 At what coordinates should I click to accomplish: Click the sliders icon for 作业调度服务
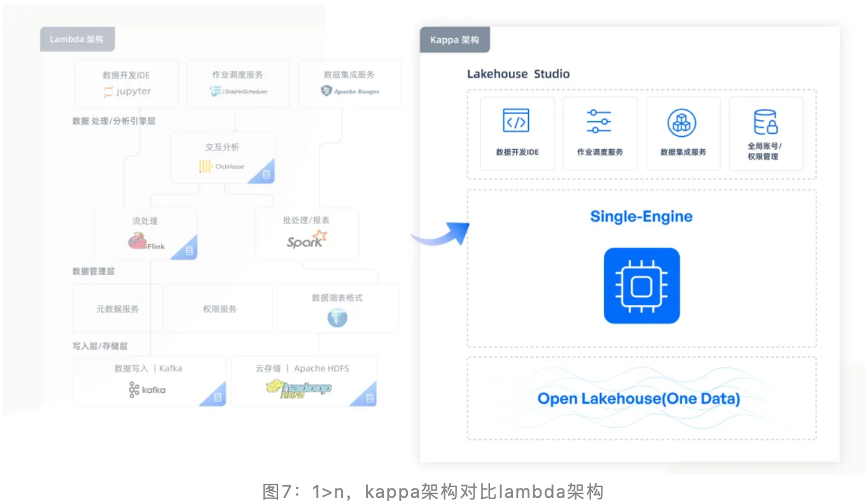click(x=599, y=121)
